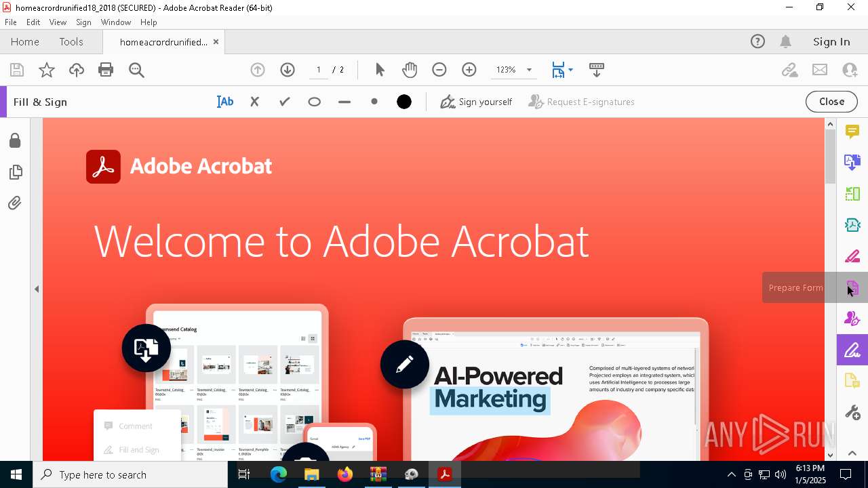
Task: Switch to the Home tab
Action: [25, 42]
